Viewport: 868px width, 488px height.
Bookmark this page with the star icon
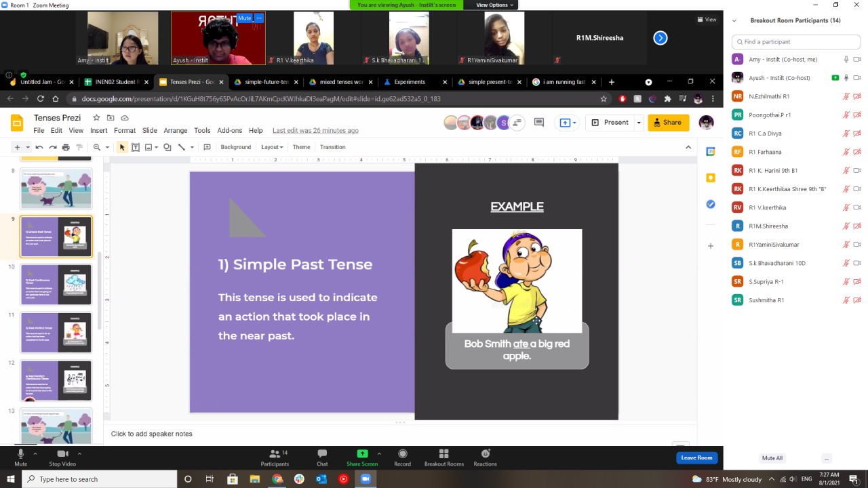click(604, 98)
